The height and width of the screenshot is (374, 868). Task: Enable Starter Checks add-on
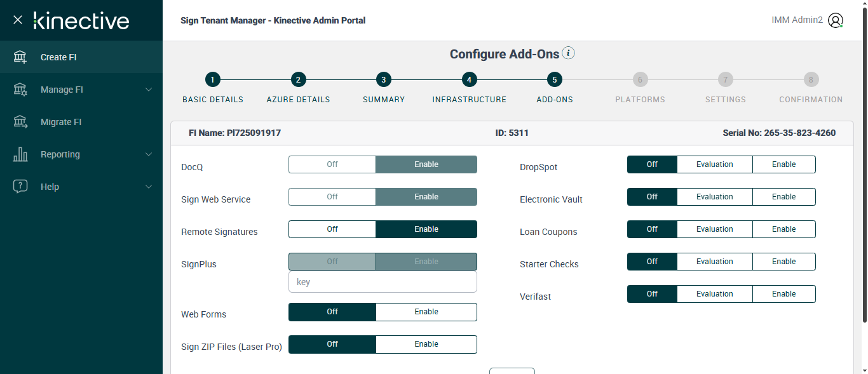pyautogui.click(x=784, y=262)
